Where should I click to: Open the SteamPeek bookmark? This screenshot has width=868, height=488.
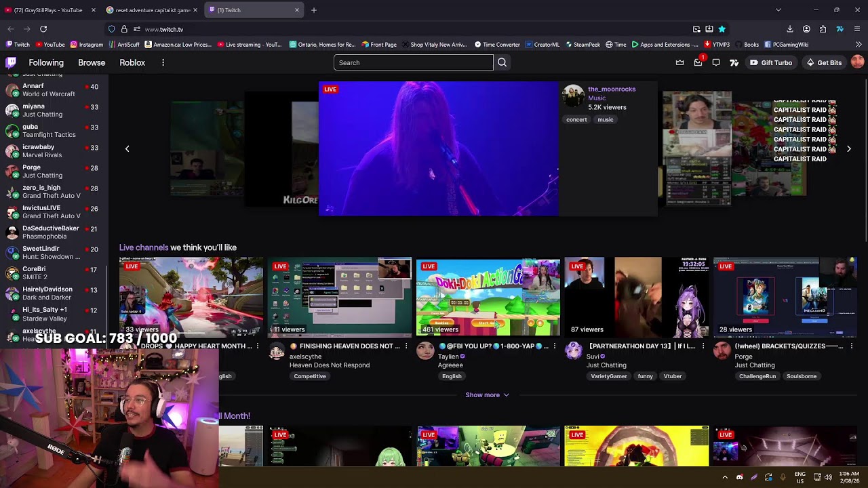582,45
